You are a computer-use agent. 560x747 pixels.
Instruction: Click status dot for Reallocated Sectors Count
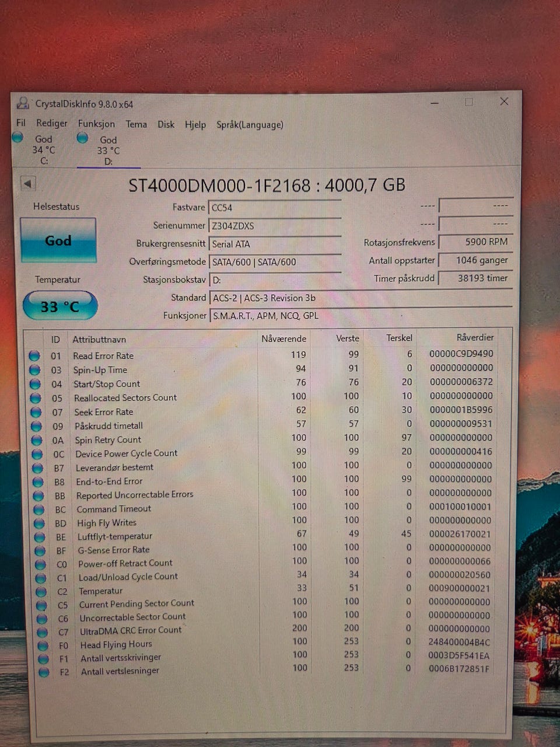point(36,398)
